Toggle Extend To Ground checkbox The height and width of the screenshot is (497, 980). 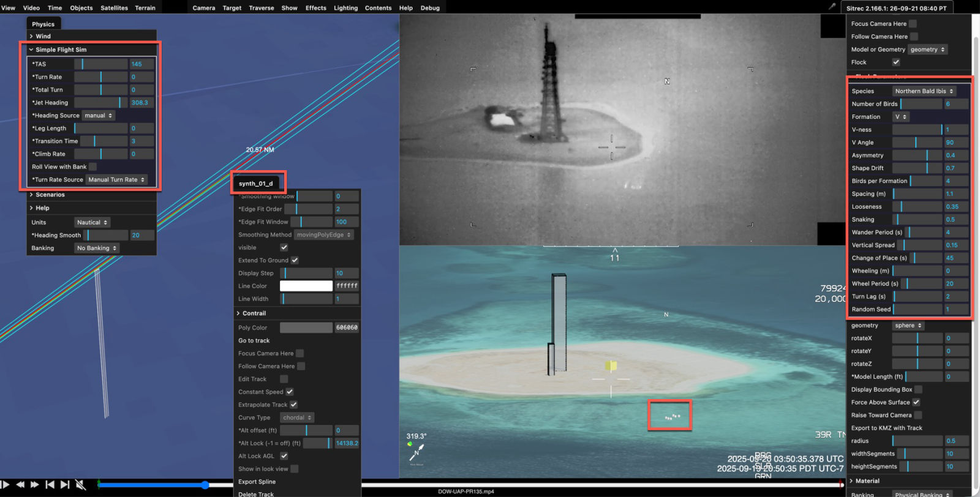[295, 261]
